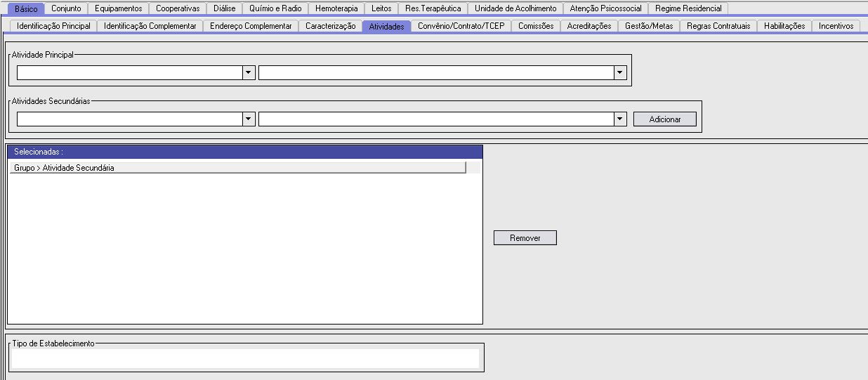Go to the Caracterização sub-tab
The height and width of the screenshot is (380, 868).
point(330,26)
